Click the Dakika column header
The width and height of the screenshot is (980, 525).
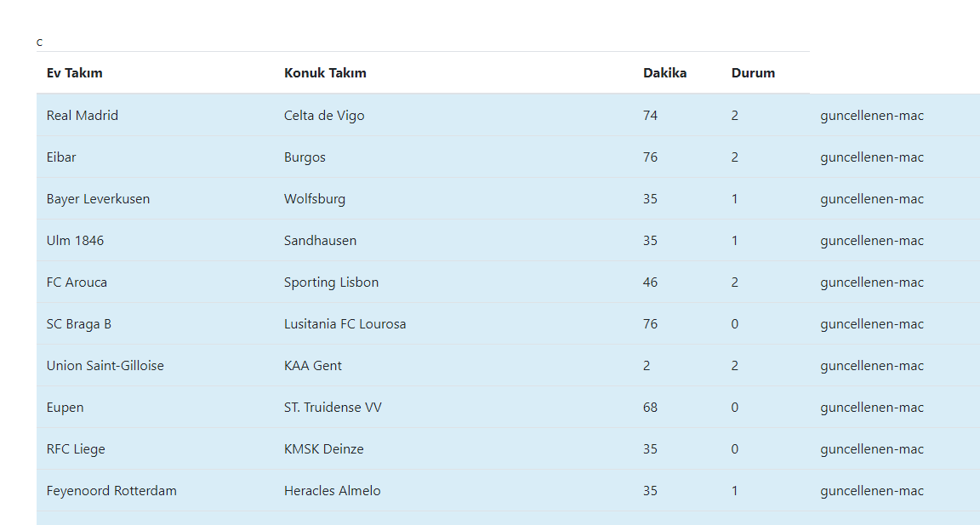pos(664,73)
